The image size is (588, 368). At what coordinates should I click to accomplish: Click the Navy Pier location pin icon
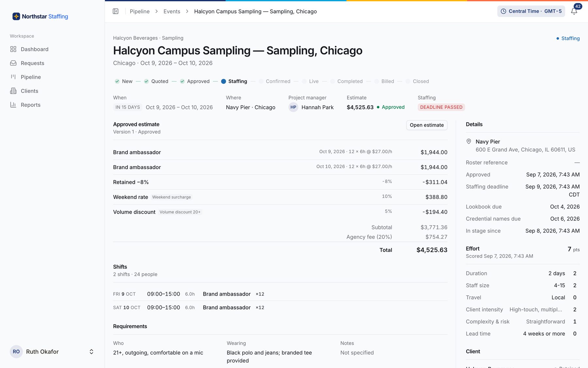[469, 141]
